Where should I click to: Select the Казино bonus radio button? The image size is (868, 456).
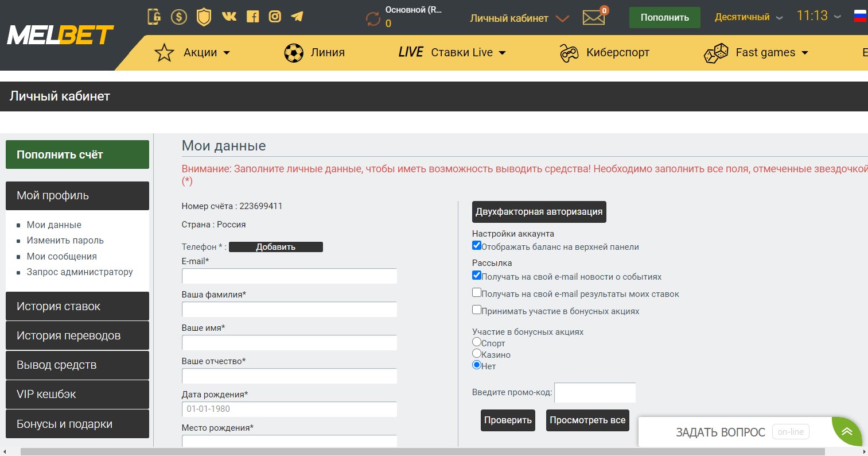click(477, 354)
